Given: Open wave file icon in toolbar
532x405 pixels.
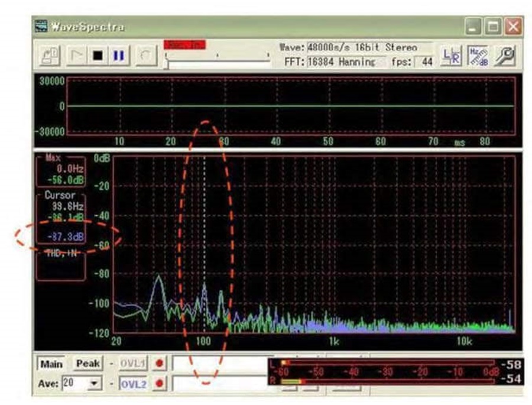Looking at the screenshot, I should tap(50, 56).
